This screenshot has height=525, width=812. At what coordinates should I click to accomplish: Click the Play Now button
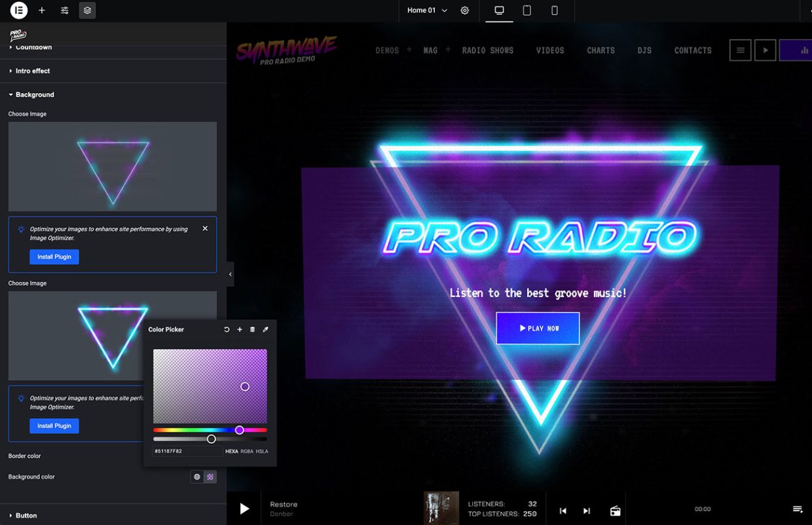pos(538,328)
